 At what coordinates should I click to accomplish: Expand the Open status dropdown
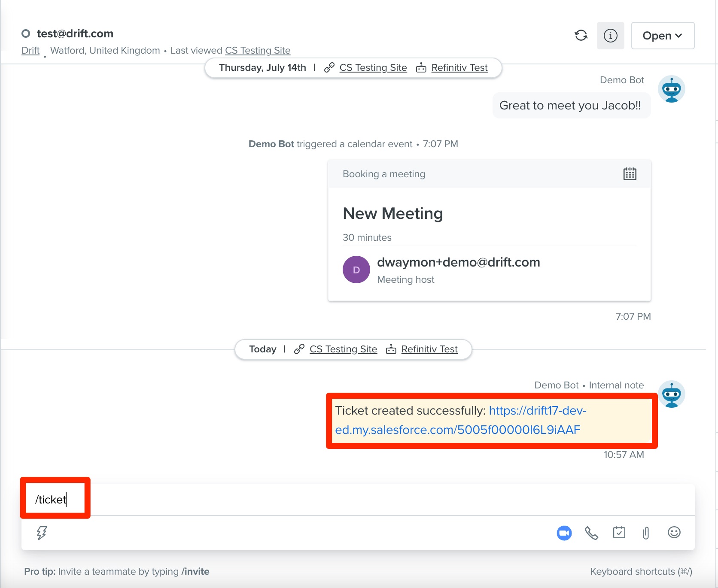(663, 36)
